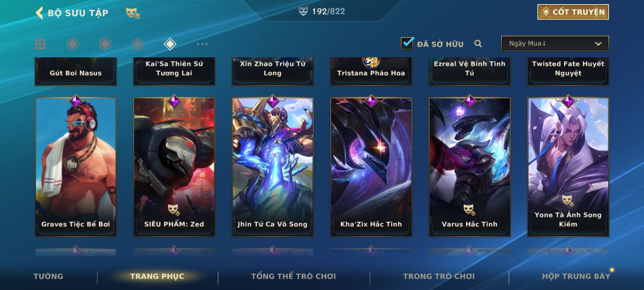Expand the Ngày Mua sort dropdown
644x290 pixels.
555,43
